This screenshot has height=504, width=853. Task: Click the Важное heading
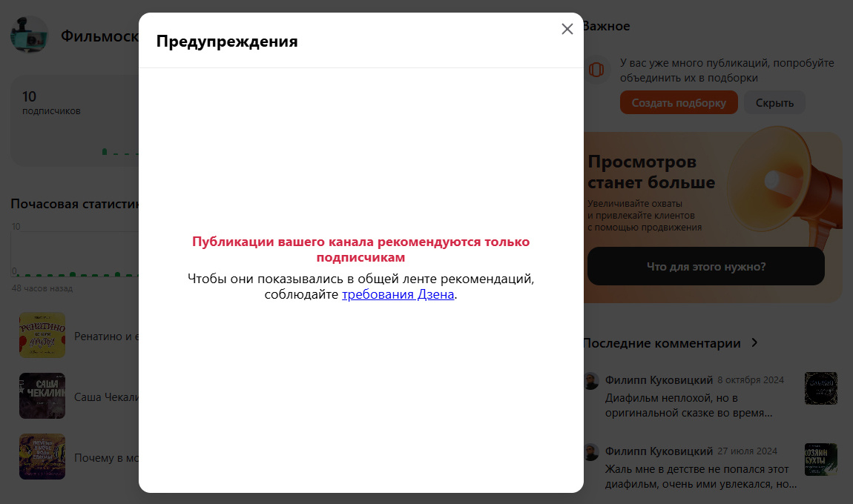606,26
